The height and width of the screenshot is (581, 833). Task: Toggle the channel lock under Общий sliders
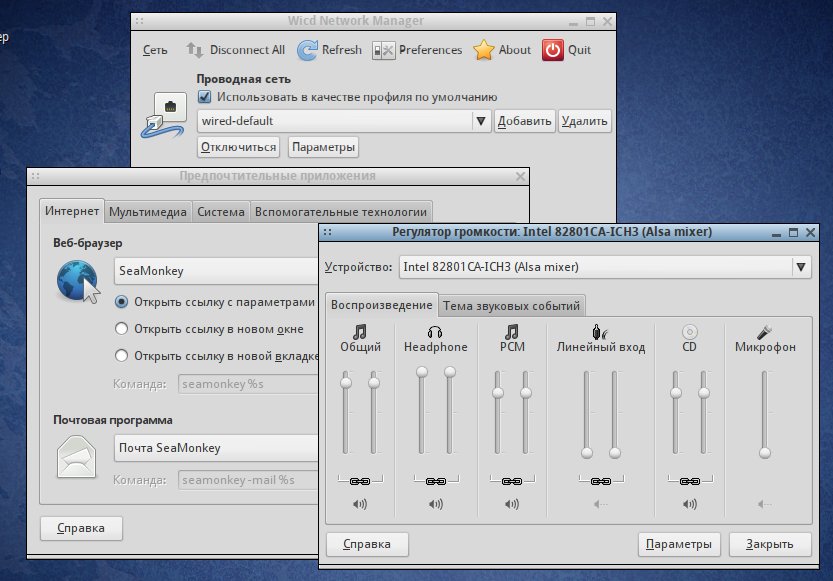360,481
